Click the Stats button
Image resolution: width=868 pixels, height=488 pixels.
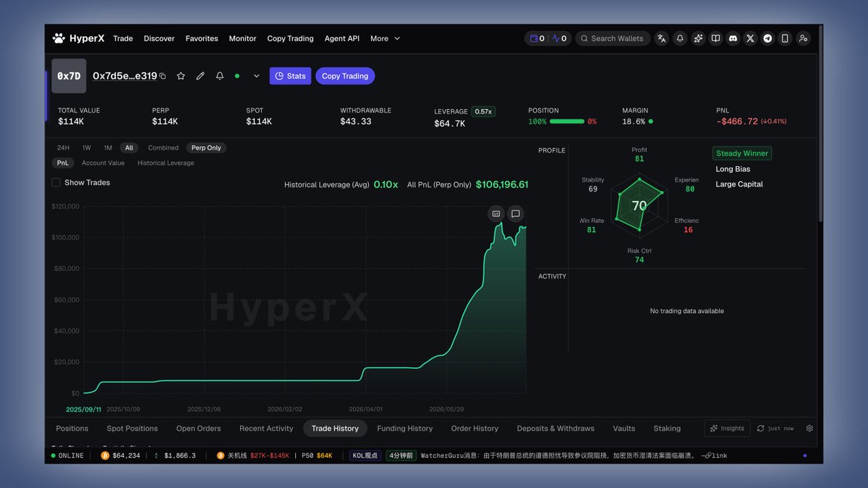[290, 76]
